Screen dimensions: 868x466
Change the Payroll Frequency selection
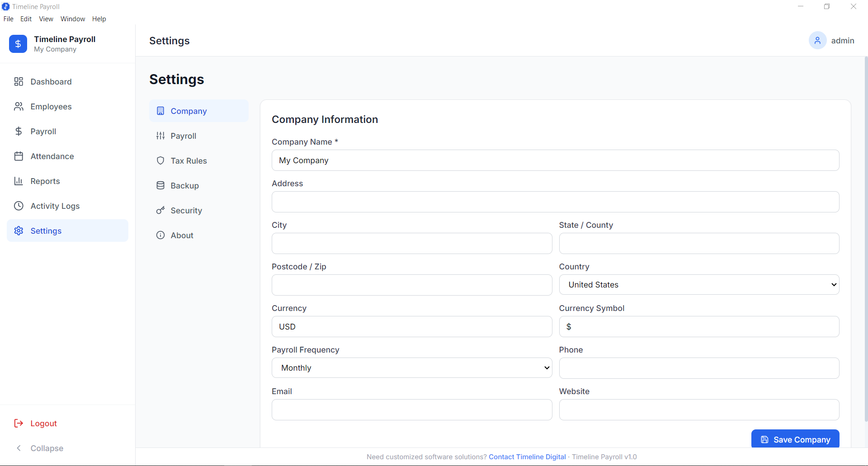pyautogui.click(x=411, y=367)
